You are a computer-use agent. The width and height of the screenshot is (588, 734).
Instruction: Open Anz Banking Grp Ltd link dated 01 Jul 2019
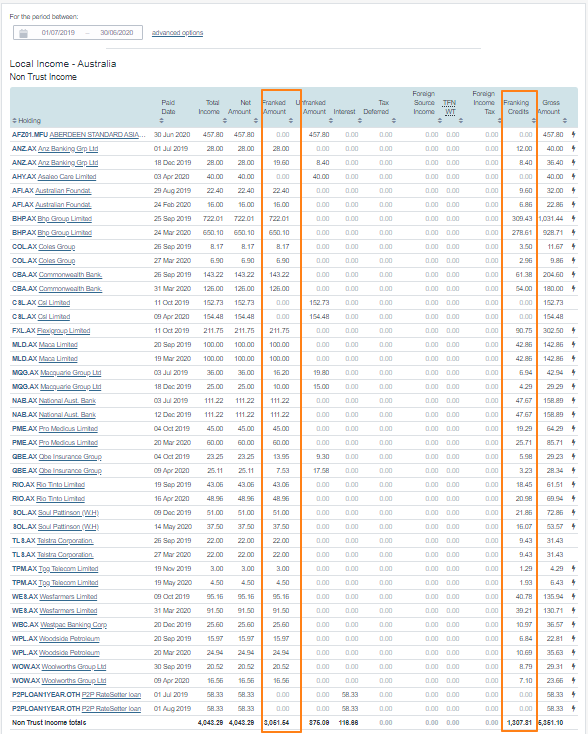(68, 149)
